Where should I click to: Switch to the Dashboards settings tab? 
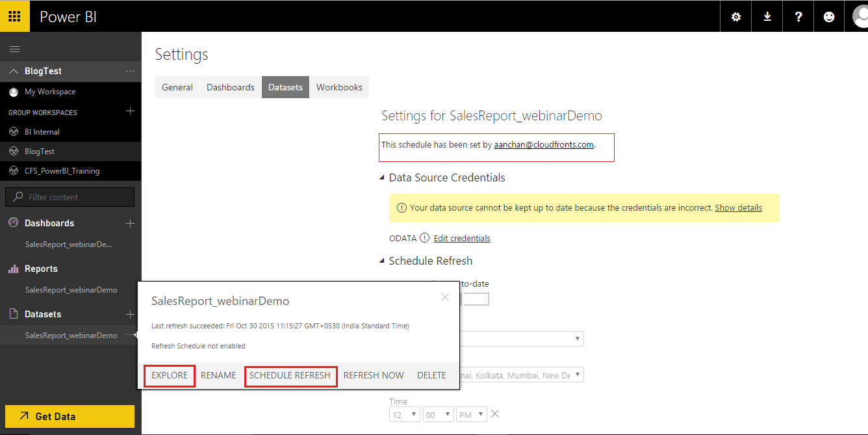click(x=231, y=87)
